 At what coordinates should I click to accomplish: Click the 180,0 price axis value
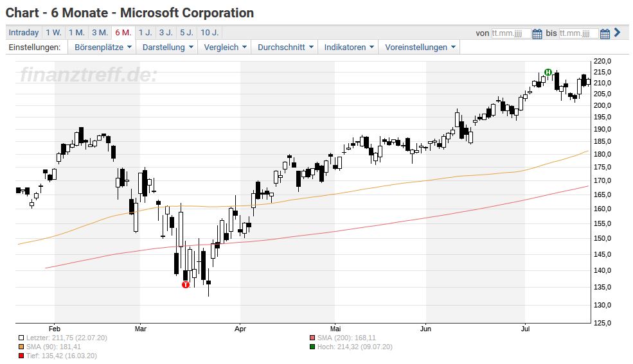click(x=602, y=154)
